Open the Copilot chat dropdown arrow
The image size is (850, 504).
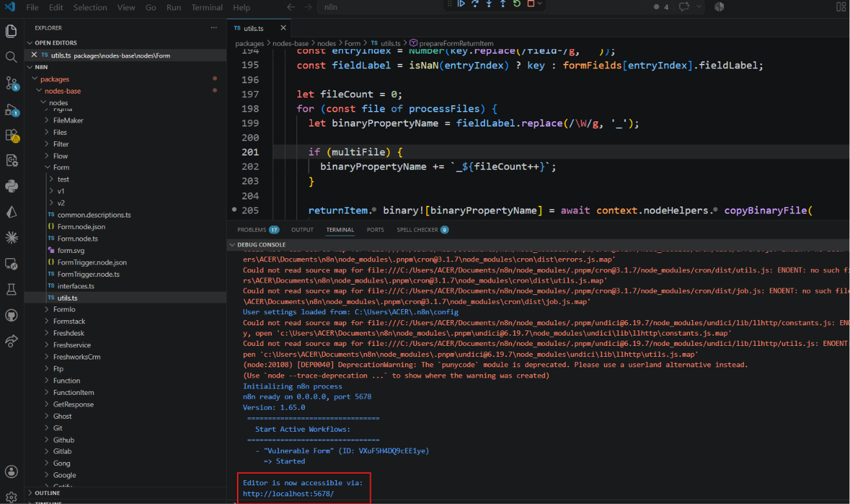click(x=698, y=7)
